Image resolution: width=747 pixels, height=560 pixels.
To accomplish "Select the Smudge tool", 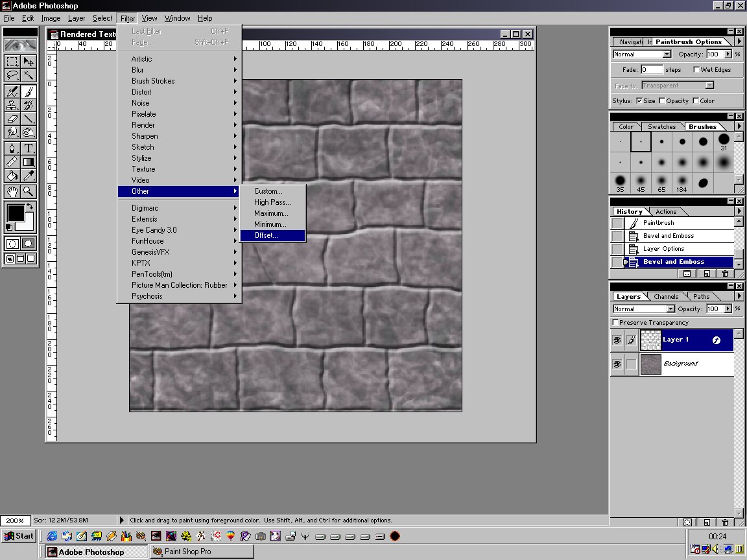I will pyautogui.click(x=12, y=132).
